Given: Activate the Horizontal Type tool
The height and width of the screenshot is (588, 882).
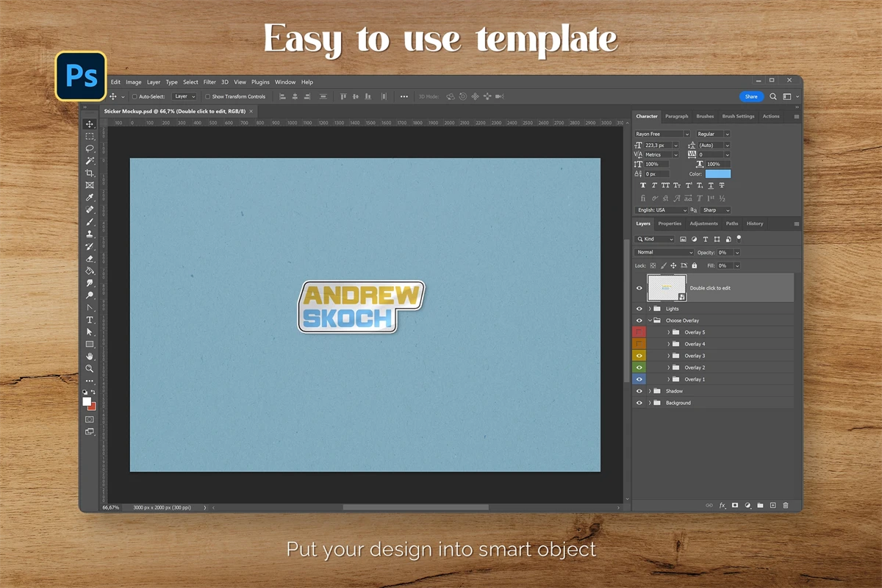Looking at the screenshot, I should tap(90, 320).
